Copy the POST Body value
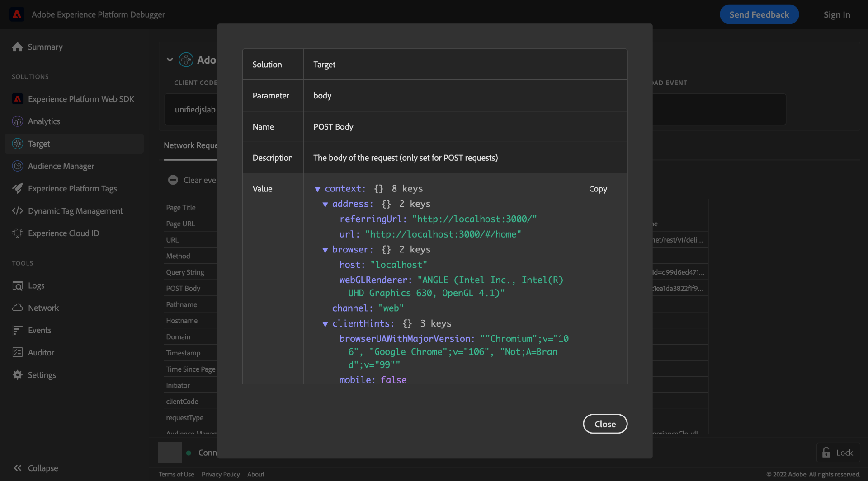The height and width of the screenshot is (481, 868). 598,189
